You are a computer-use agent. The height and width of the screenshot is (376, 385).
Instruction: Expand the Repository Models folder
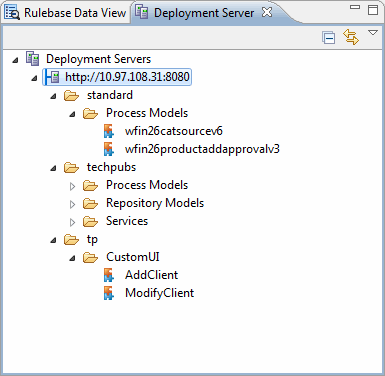coord(72,204)
